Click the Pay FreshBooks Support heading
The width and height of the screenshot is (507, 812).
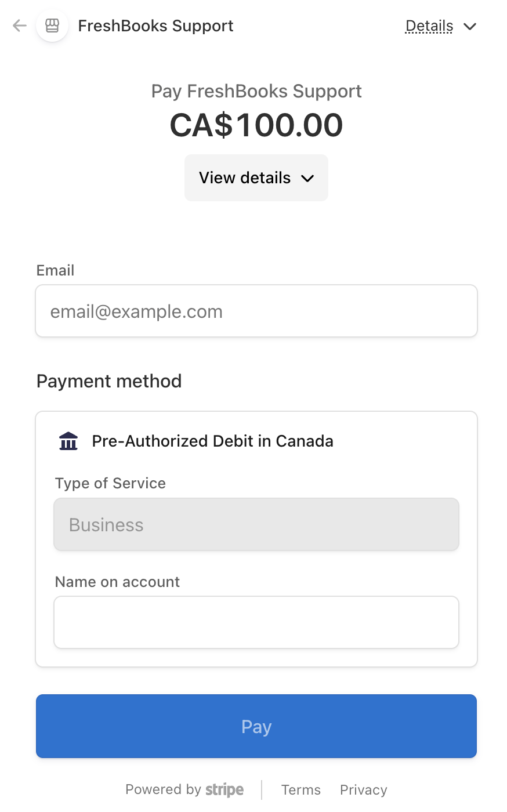tap(256, 90)
